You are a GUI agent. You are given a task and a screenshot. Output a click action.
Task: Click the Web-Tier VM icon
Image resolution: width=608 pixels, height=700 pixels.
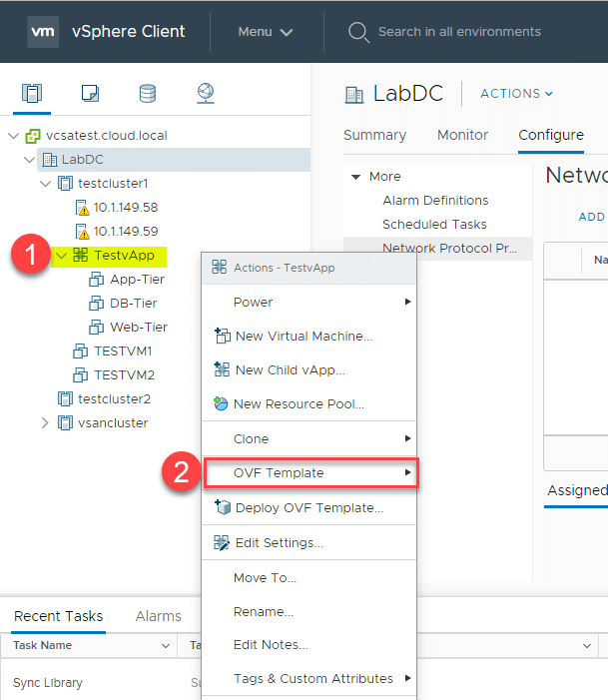pos(96,328)
